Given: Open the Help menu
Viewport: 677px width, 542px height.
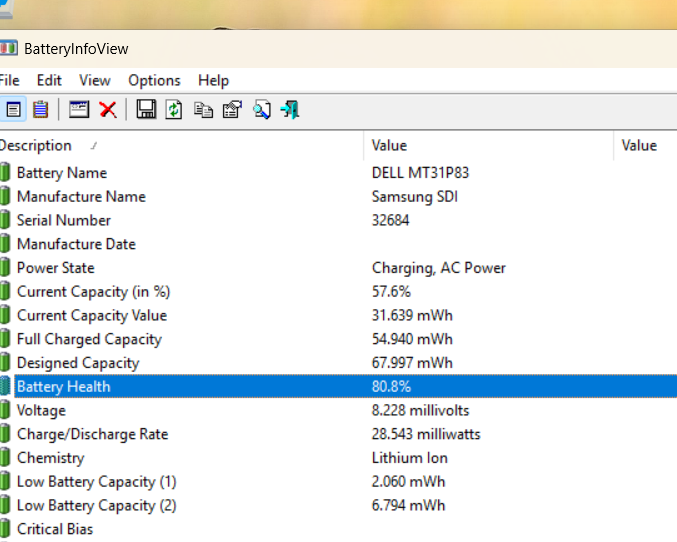Looking at the screenshot, I should pos(213,80).
